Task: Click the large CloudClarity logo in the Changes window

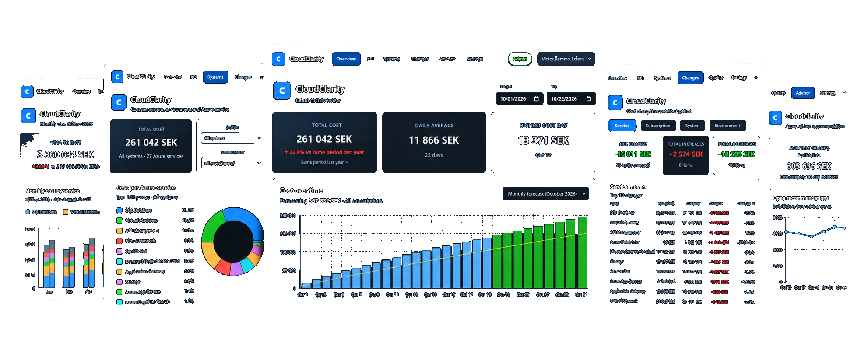Action: point(615,102)
